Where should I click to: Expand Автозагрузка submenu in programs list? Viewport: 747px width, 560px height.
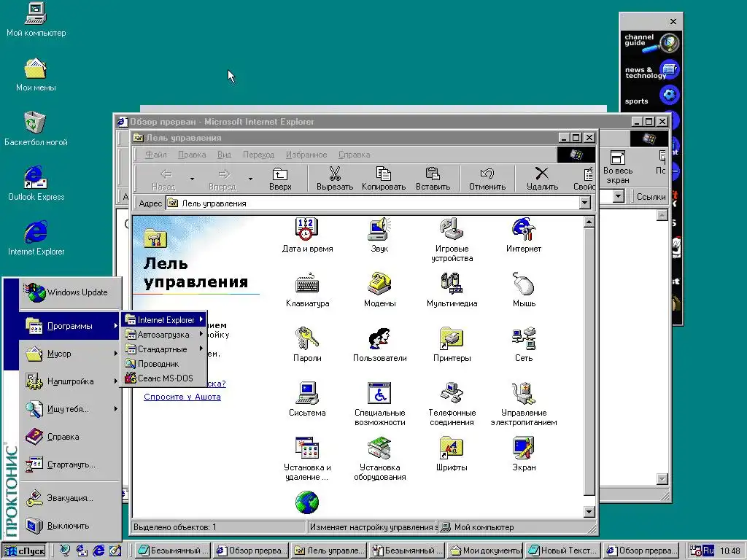click(x=164, y=335)
